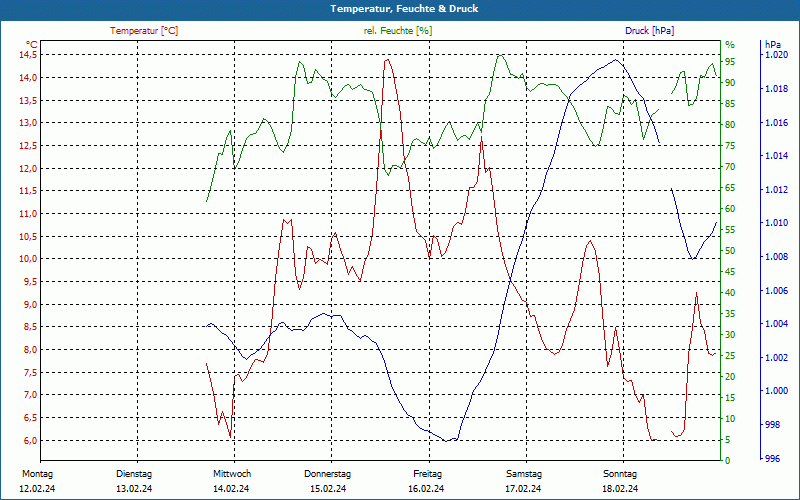
Task: Click the '10,0' temperature axis value
Action: [28, 259]
